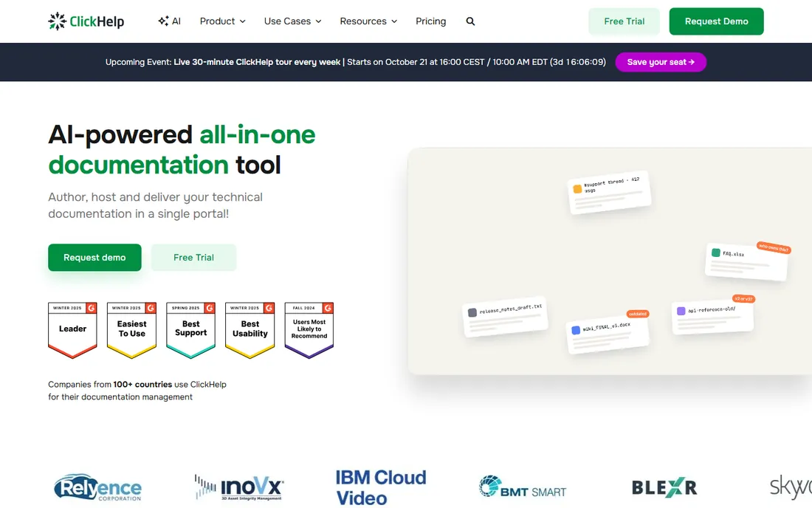812x508 pixels.
Task: Click the inoVx logo
Action: coord(238,487)
